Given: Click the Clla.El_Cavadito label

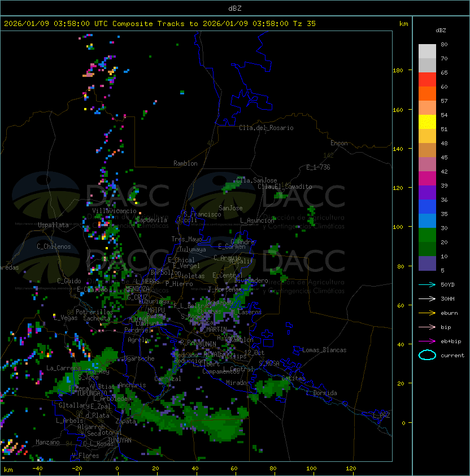Looking at the screenshot, I should tap(285, 187).
